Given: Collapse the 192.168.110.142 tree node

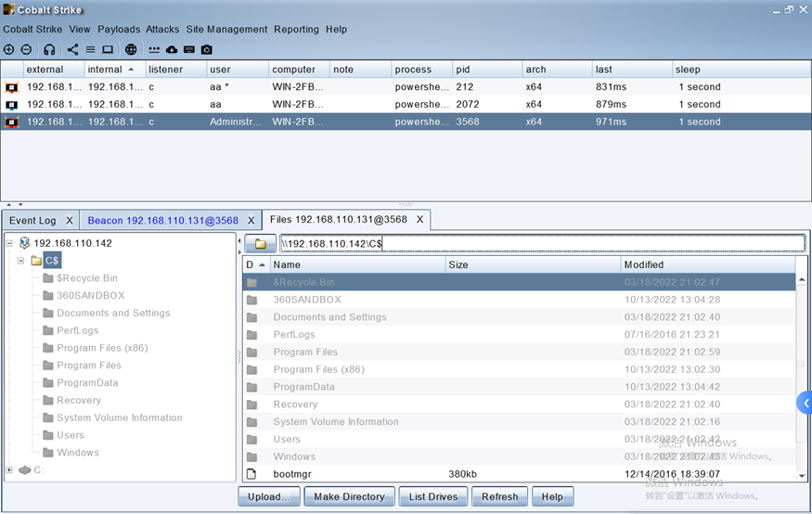Looking at the screenshot, I should pos(9,243).
